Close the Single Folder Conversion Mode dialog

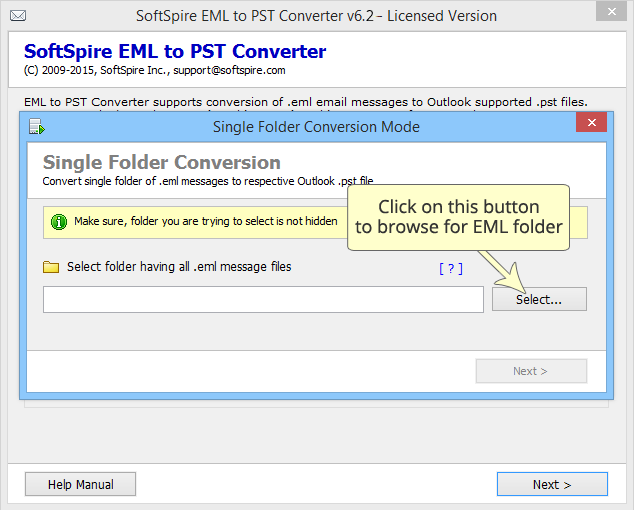click(592, 123)
